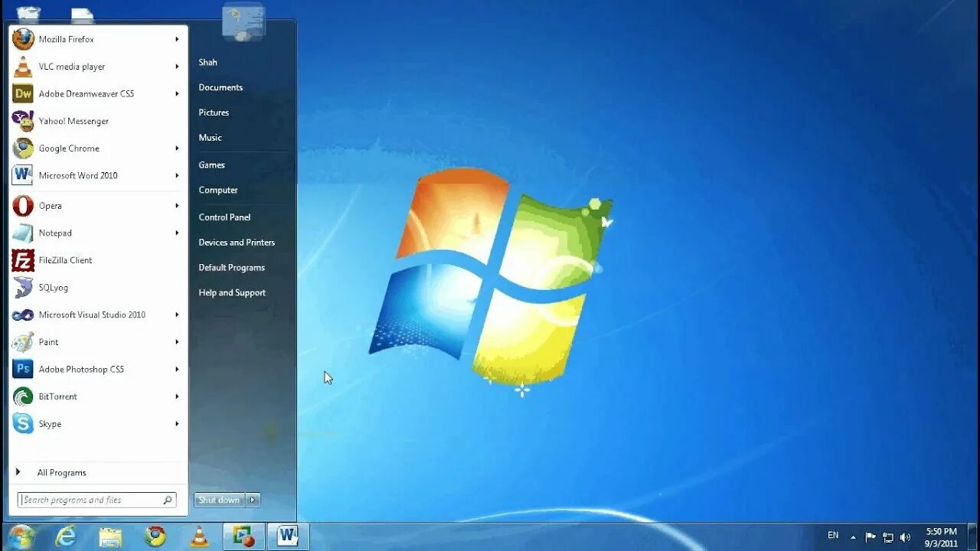This screenshot has height=551, width=980.
Task: Expand the Notepad jump list arrow
Action: tap(177, 233)
